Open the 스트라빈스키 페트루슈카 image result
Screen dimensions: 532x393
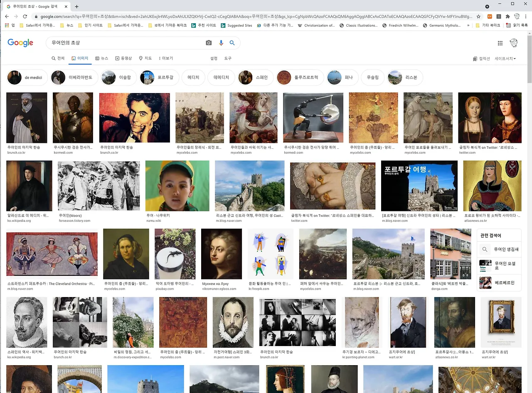[52, 254]
